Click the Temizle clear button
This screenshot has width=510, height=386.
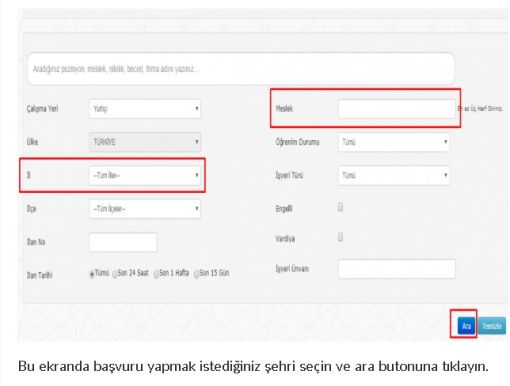tap(492, 326)
